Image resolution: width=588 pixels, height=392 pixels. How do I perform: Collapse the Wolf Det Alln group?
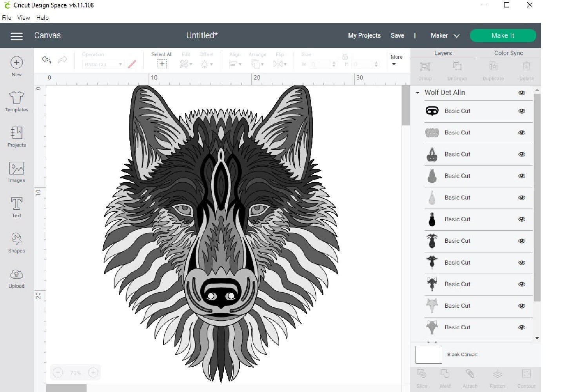click(x=417, y=93)
